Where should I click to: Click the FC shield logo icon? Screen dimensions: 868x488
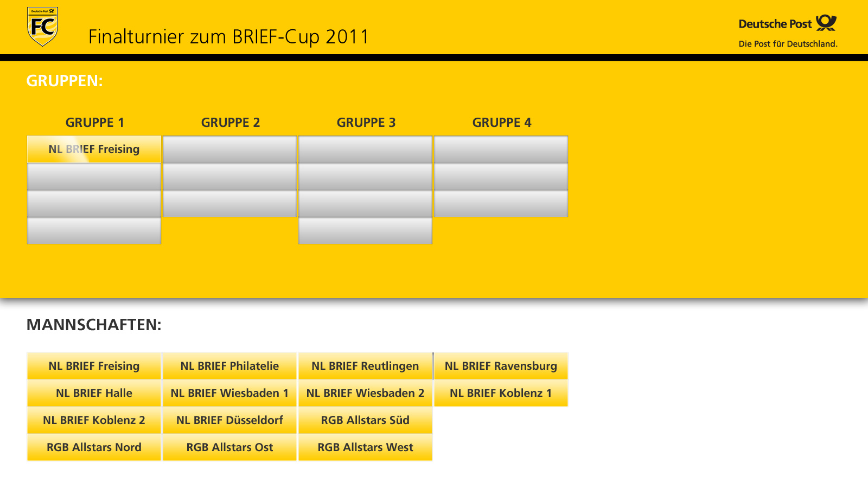click(43, 27)
